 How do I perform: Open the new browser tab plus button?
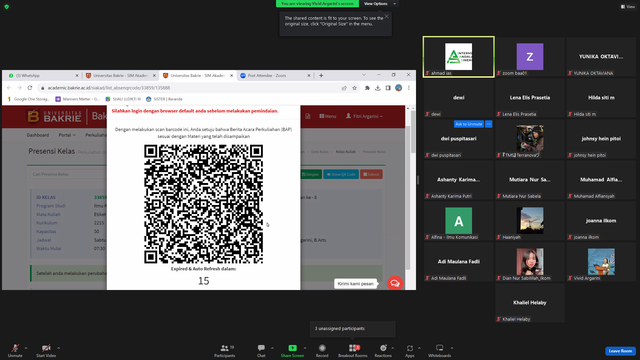coord(321,76)
